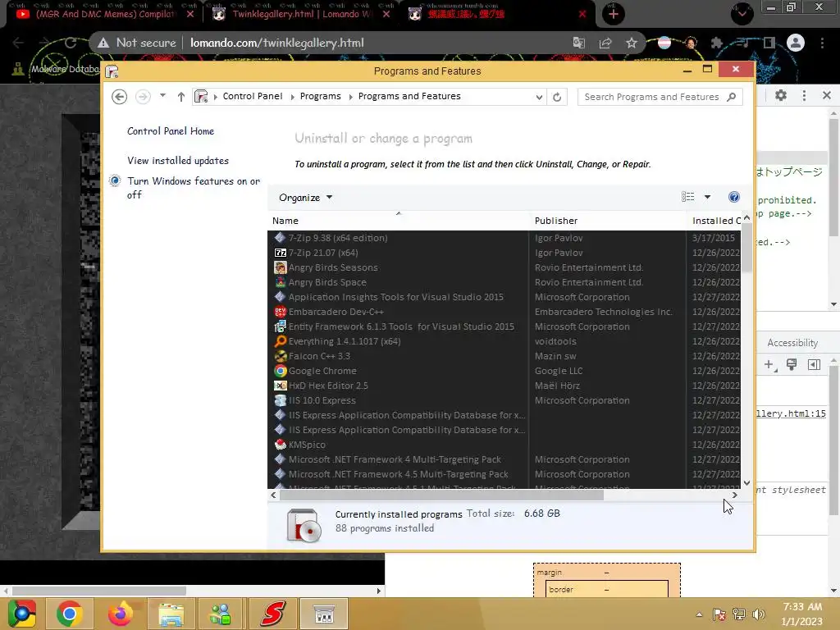The image size is (840, 630).
Task: Open DevTools settings gear
Action: [x=781, y=95]
